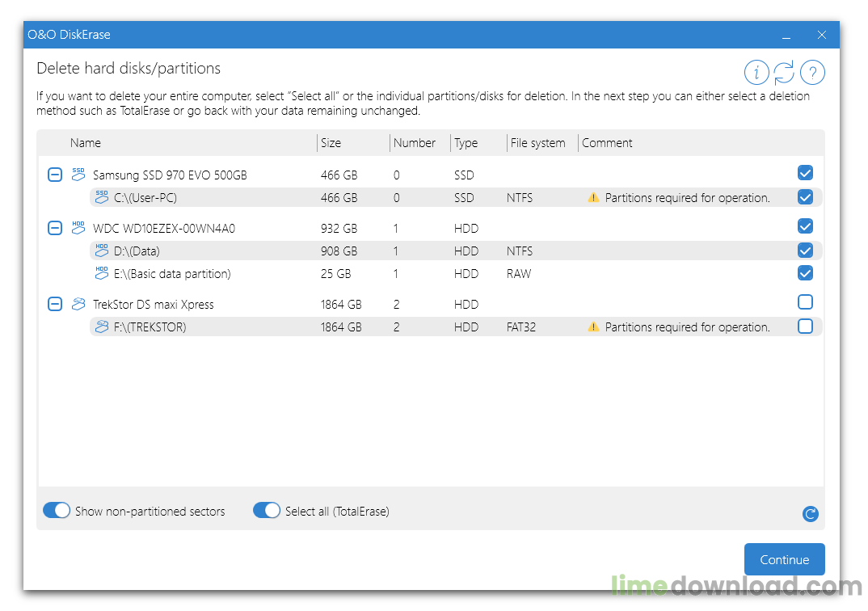The image size is (868, 611).
Task: Uncheck the WDC WD10EZEX-00WN4A0 checkbox
Action: coord(806,226)
